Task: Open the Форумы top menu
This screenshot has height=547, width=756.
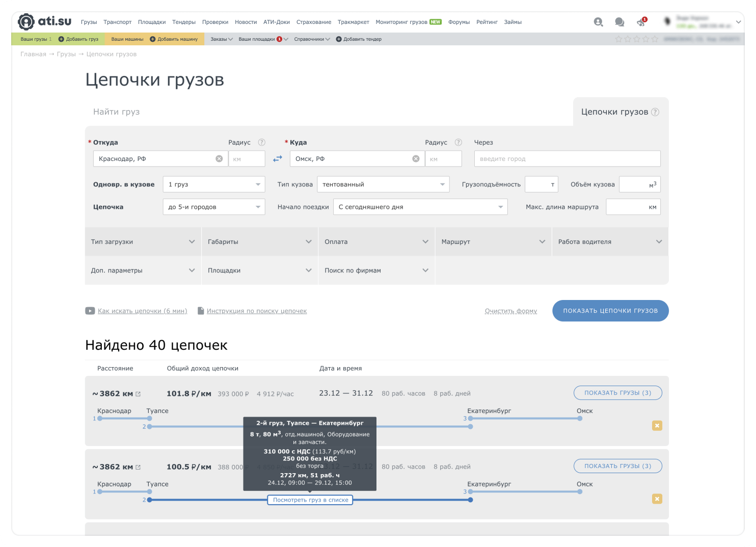Action: tap(459, 22)
